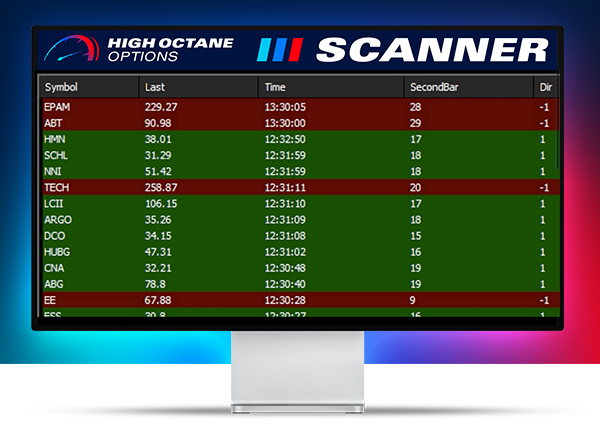
Task: Click the DCO time cell 12:31:08
Action: pyautogui.click(x=285, y=235)
